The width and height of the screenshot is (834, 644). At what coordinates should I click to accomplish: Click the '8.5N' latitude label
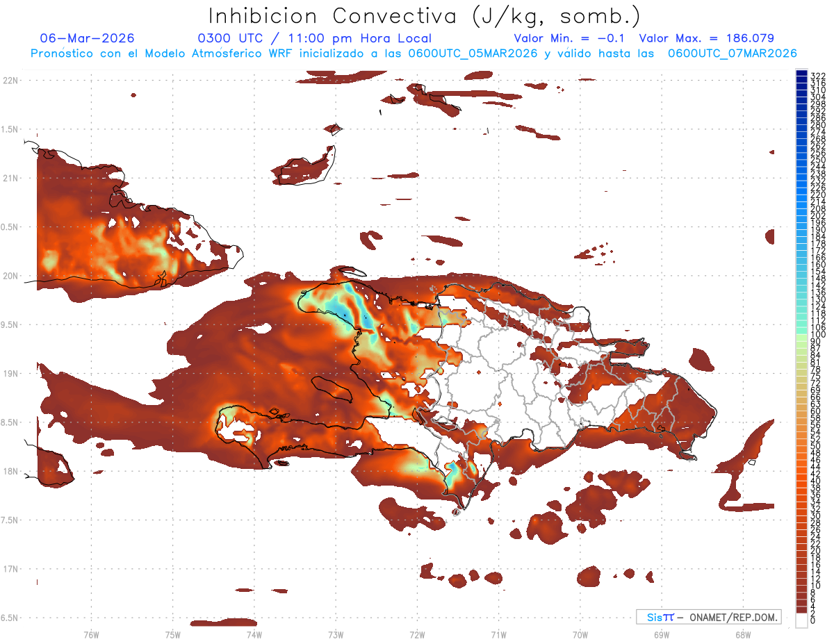[10, 422]
